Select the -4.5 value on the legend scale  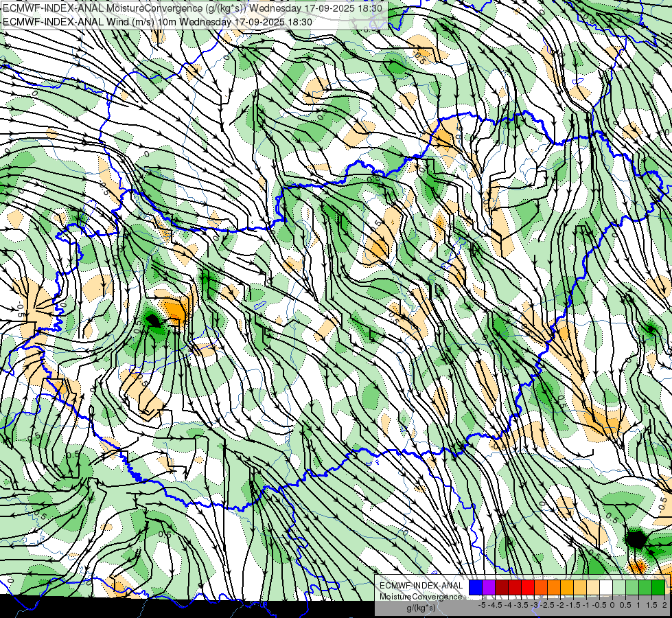tap(495, 605)
